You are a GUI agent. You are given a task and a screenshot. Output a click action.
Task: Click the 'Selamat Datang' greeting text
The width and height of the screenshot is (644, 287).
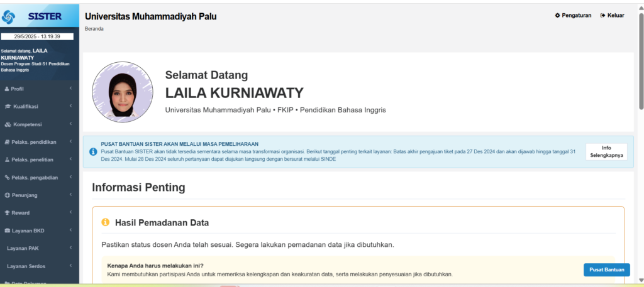click(206, 75)
